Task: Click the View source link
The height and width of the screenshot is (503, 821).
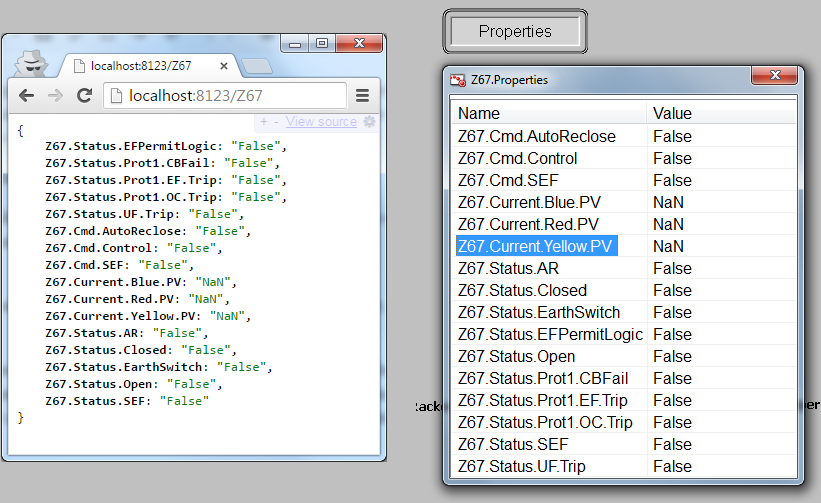Action: point(321,121)
